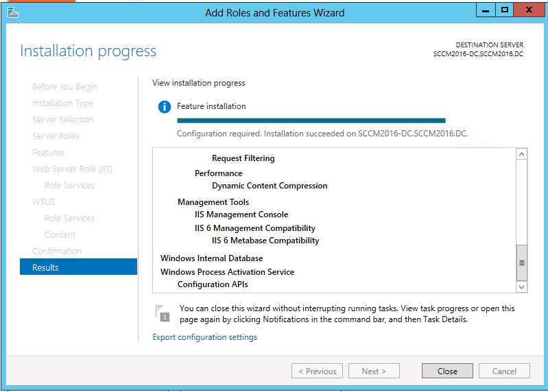The height and width of the screenshot is (392, 548).
Task: Select the WSUS step
Action: (44, 201)
